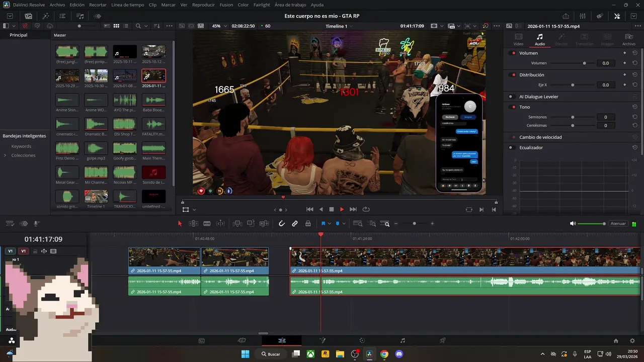The height and width of the screenshot is (362, 644).
Task: Switch to the Video inspector tab
Action: click(x=518, y=39)
